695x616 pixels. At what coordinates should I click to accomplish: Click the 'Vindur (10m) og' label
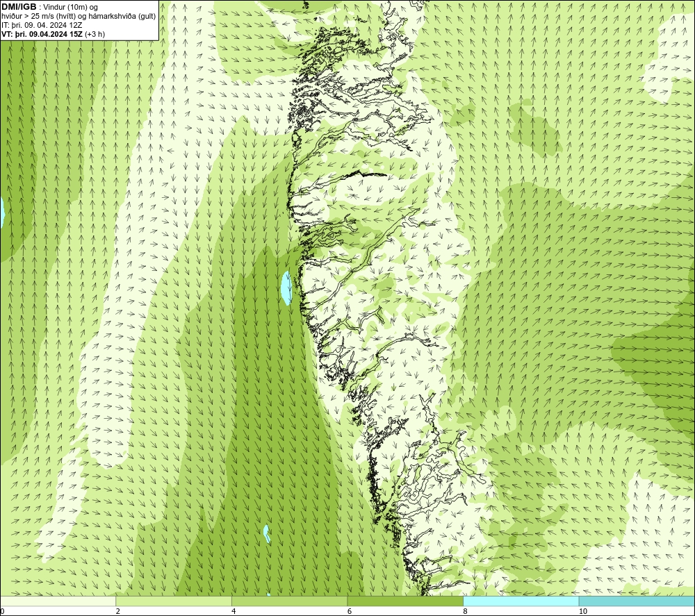71,8
